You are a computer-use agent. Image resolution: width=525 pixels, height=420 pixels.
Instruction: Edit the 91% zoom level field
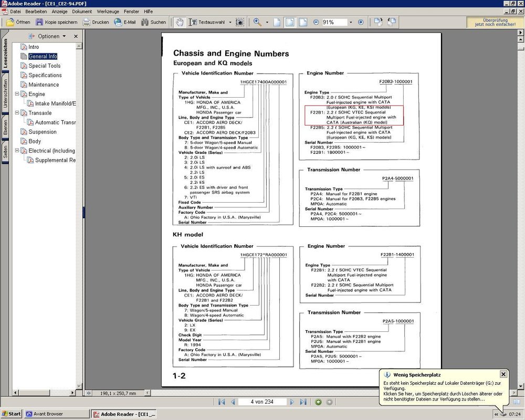click(334, 22)
